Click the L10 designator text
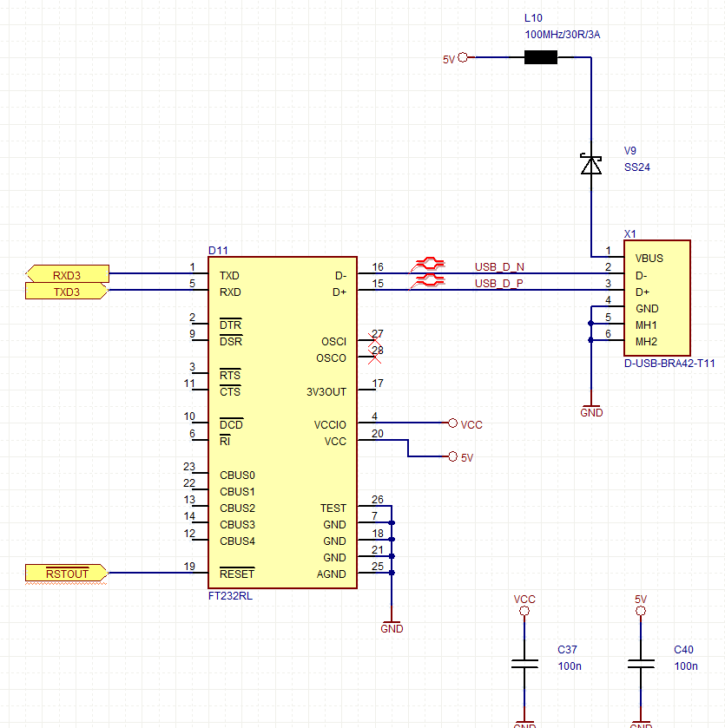Screen dimensions: 725x728 click(x=533, y=18)
